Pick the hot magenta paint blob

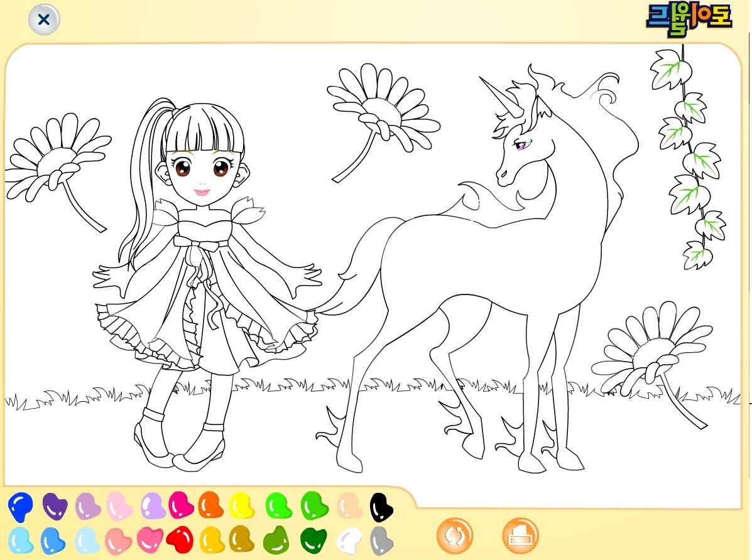(180, 505)
